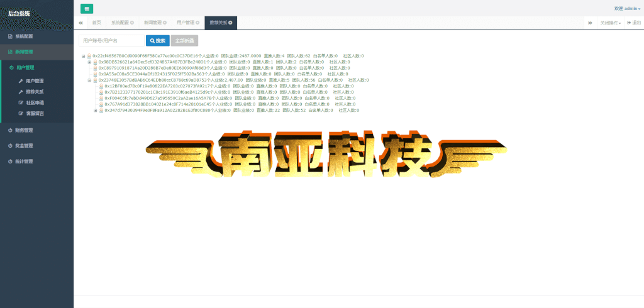Expand the 奖金管理 sidebar menu

point(37,146)
